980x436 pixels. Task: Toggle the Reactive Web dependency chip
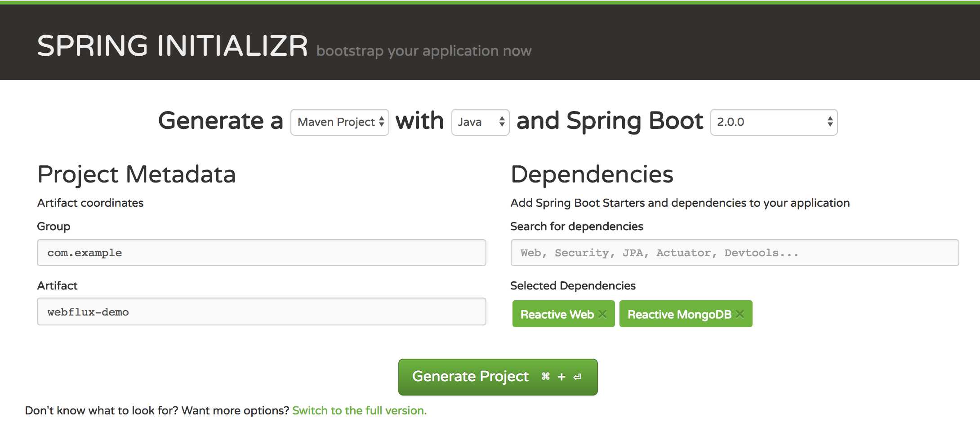pos(557,314)
